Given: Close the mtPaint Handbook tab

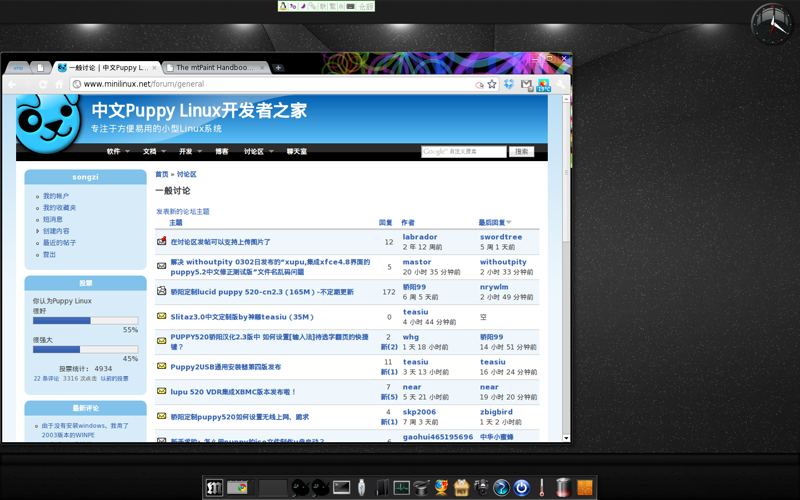Looking at the screenshot, I should [x=262, y=67].
